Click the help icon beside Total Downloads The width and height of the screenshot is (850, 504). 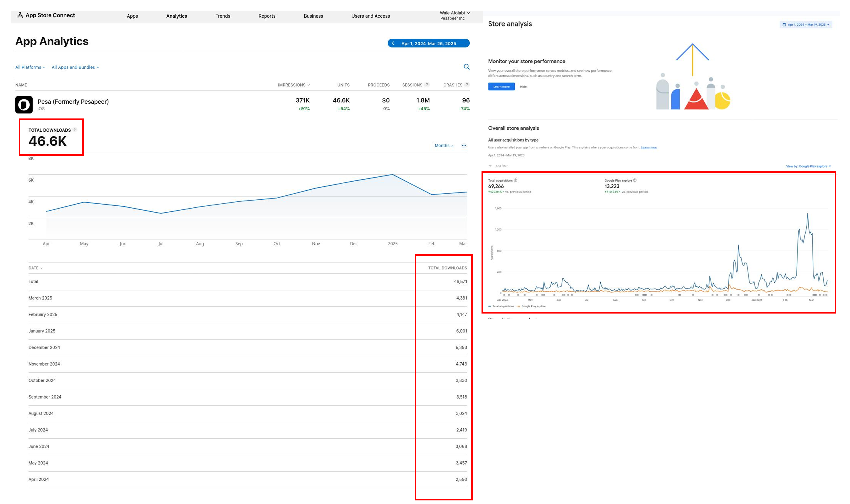point(75,130)
